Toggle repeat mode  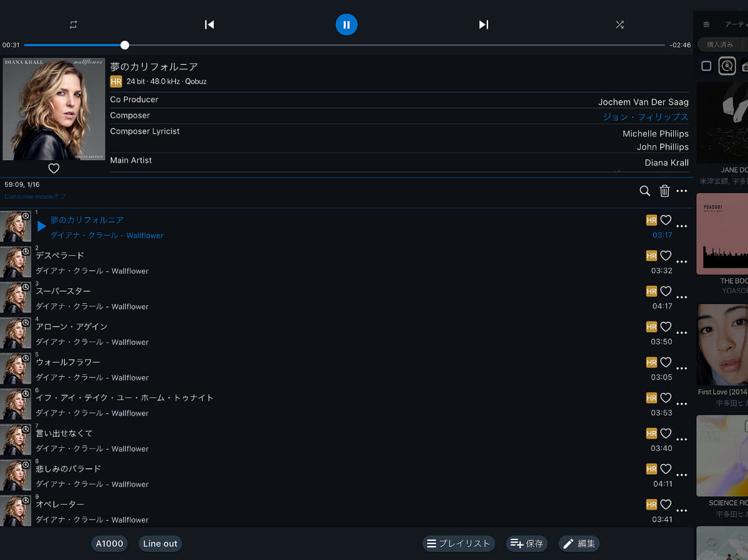74,24
